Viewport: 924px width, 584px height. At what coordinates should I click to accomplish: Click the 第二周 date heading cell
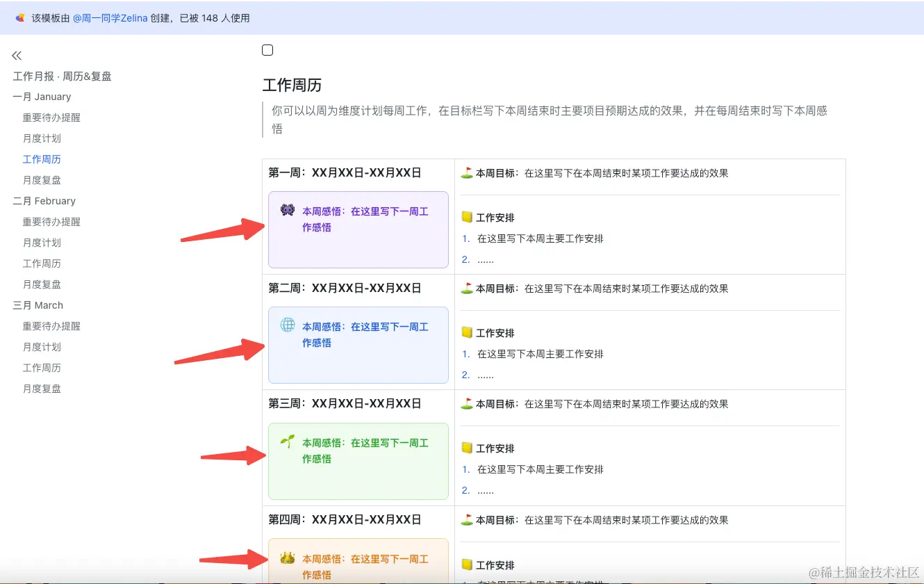pyautogui.click(x=345, y=289)
